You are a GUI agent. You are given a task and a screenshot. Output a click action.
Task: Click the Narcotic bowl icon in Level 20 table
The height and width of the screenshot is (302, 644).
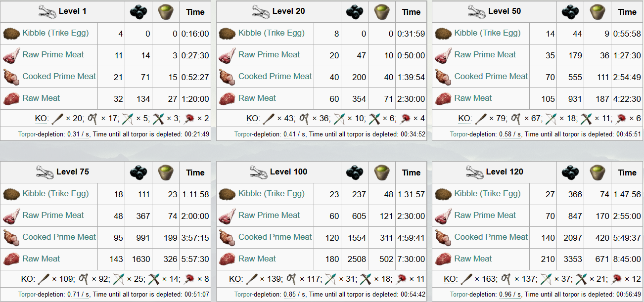pos(381,12)
